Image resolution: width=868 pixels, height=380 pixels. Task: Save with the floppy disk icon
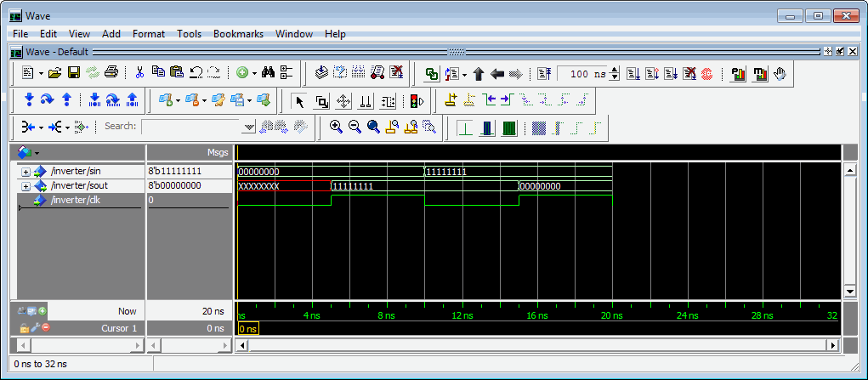pyautogui.click(x=74, y=72)
